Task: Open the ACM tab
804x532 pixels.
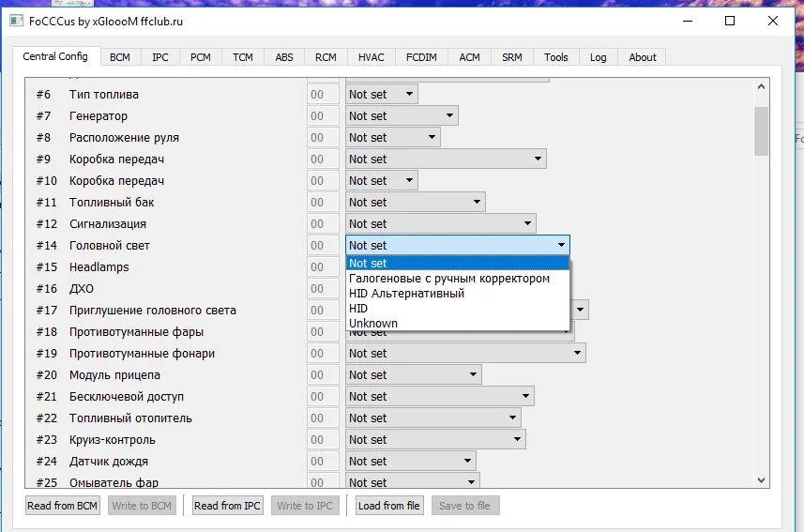Action: (x=469, y=57)
